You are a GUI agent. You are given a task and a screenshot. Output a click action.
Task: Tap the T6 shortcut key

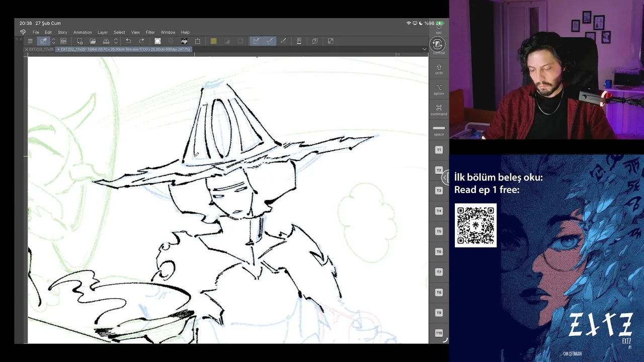(x=439, y=252)
